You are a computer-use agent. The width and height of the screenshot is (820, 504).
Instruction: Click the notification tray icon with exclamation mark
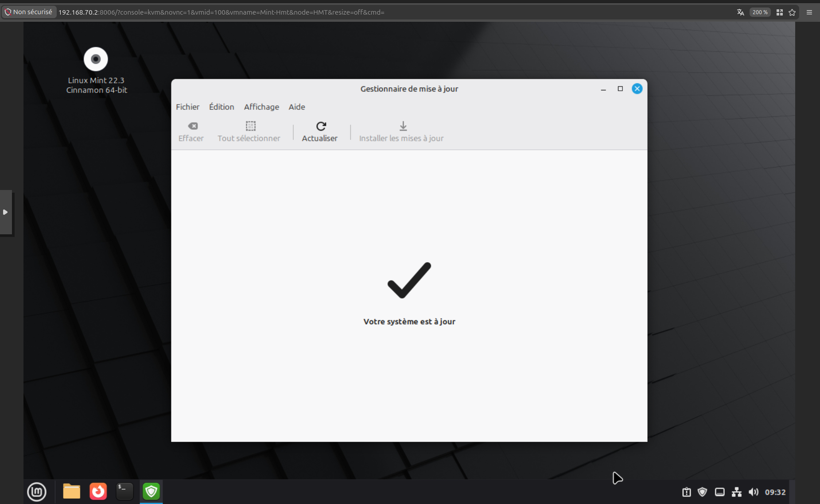pyautogui.click(x=686, y=492)
